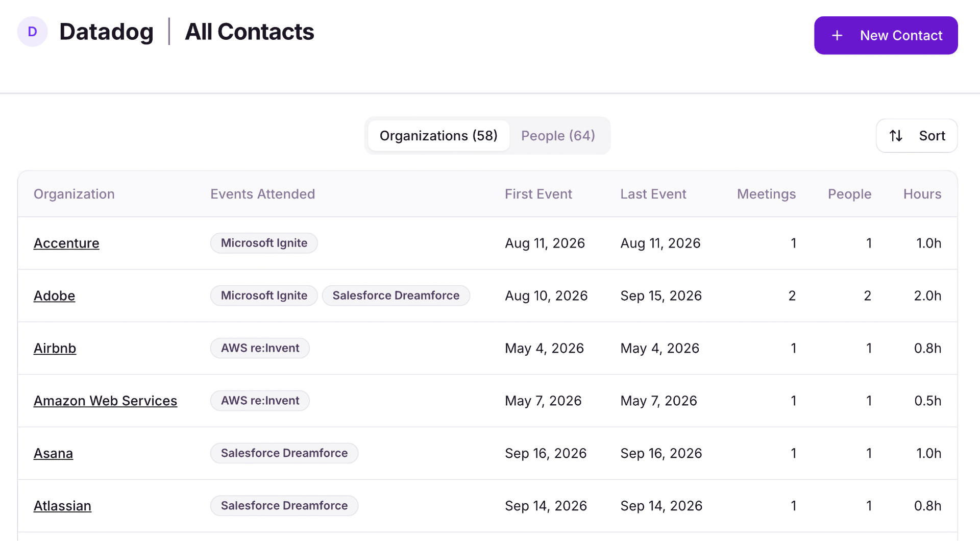Image resolution: width=980 pixels, height=541 pixels.
Task: Click the sort arrows icon beside Sort
Action: 897,136
